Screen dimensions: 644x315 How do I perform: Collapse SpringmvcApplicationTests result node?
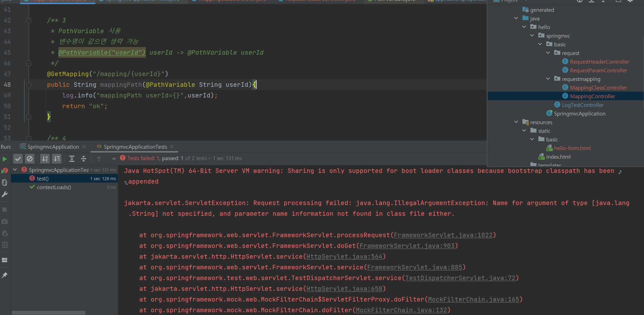(x=15, y=170)
